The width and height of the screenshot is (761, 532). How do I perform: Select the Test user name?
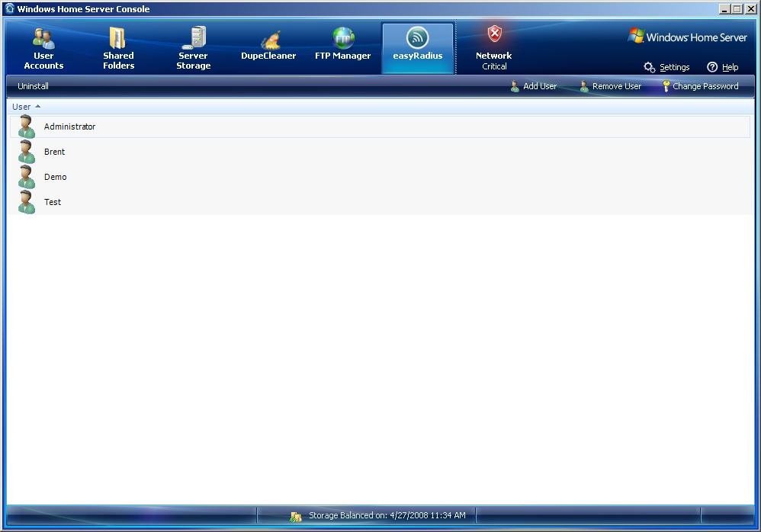click(53, 202)
